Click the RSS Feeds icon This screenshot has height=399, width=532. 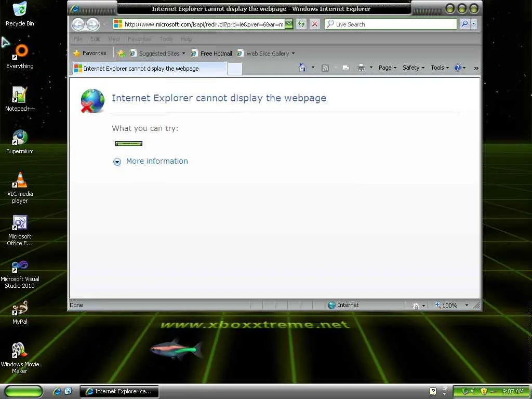(x=325, y=68)
